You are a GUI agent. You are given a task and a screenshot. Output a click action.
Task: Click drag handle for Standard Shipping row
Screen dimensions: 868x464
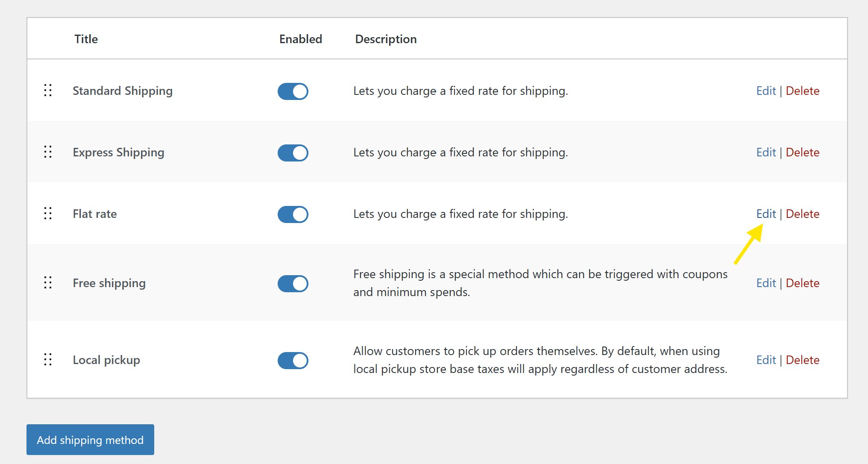click(48, 91)
